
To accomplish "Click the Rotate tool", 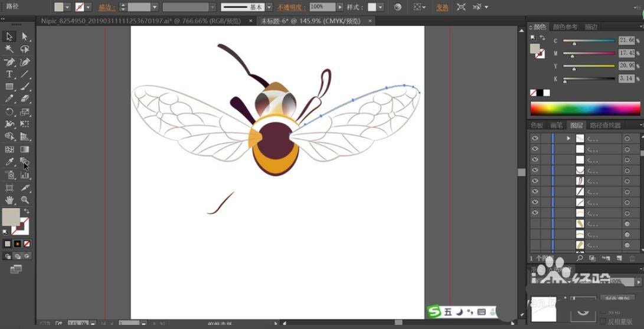I will coord(9,112).
